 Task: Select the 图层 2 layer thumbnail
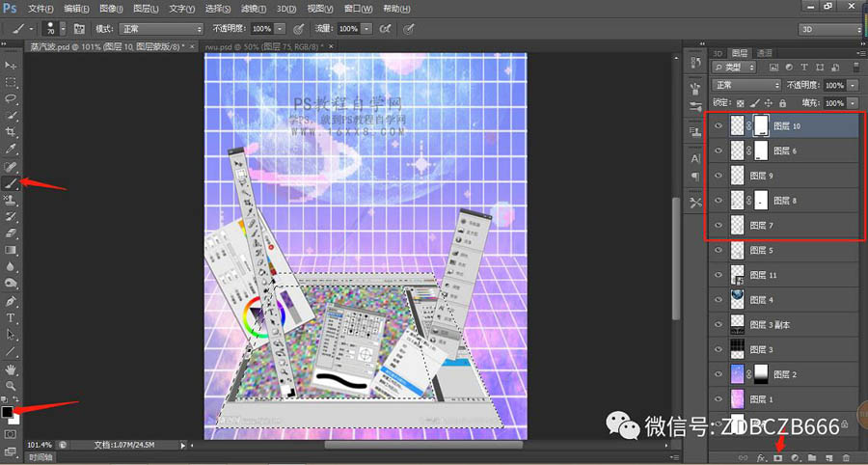coord(738,374)
